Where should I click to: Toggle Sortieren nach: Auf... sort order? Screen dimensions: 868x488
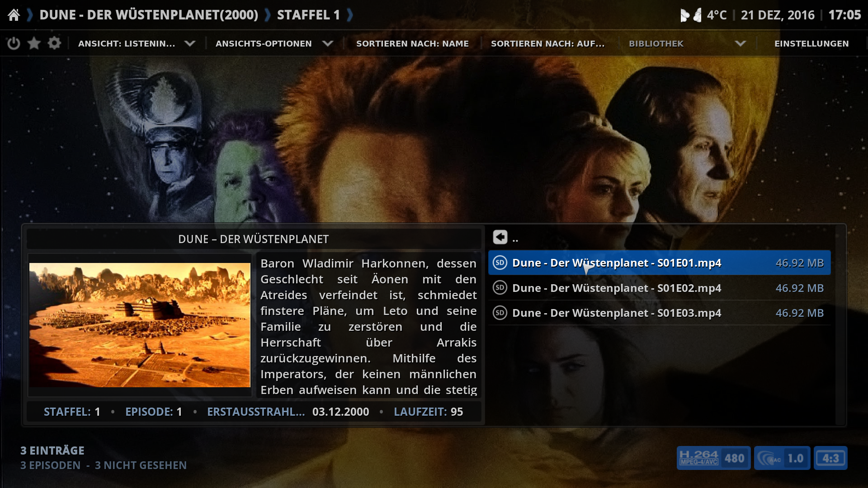tap(547, 43)
